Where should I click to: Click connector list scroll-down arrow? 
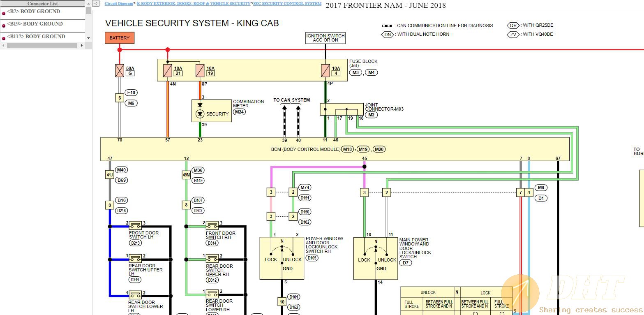[88, 38]
